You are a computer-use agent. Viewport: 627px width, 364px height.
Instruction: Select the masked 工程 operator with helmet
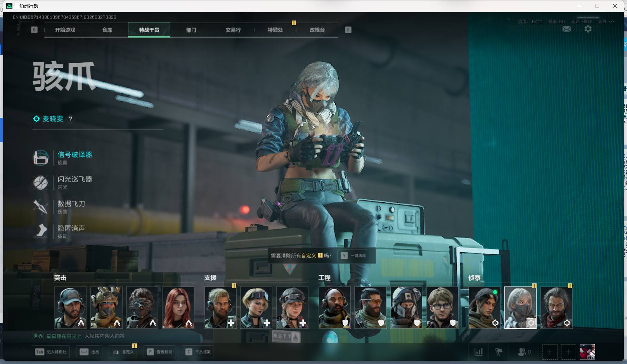406,308
